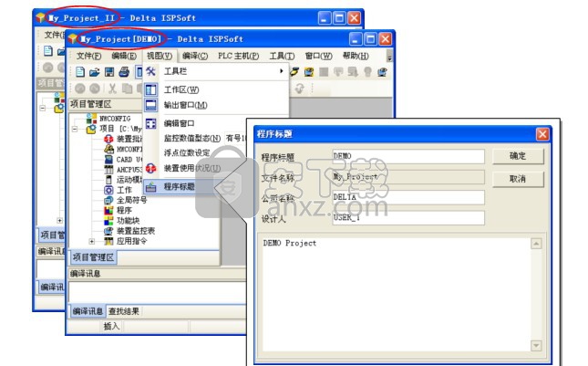Click the description scrollbar down arrow

[x=536, y=345]
